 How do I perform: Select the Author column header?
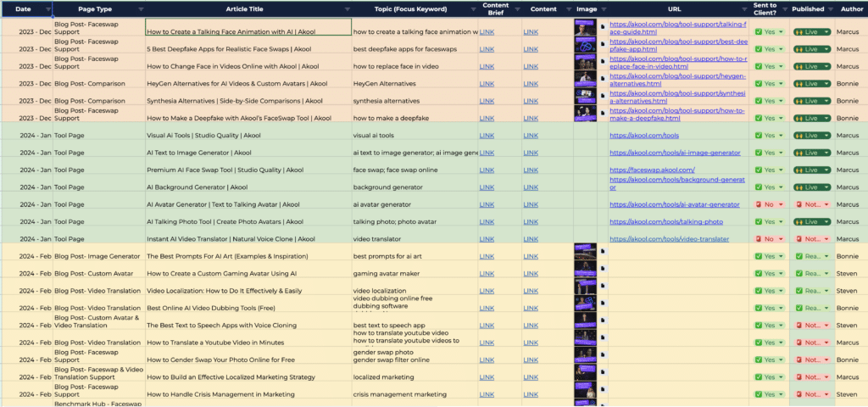click(x=851, y=9)
